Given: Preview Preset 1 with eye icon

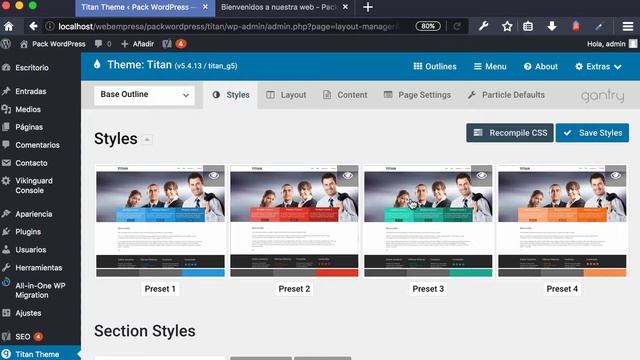Looking at the screenshot, I should (214, 176).
